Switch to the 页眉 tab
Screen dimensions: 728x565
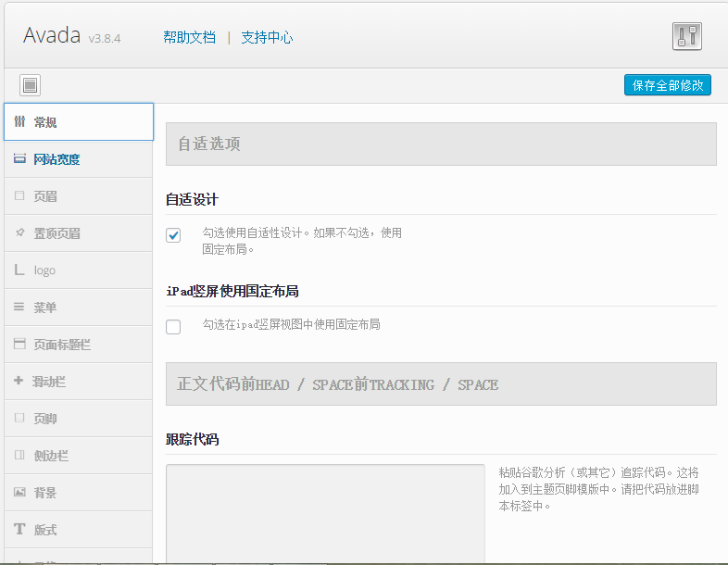(45, 196)
